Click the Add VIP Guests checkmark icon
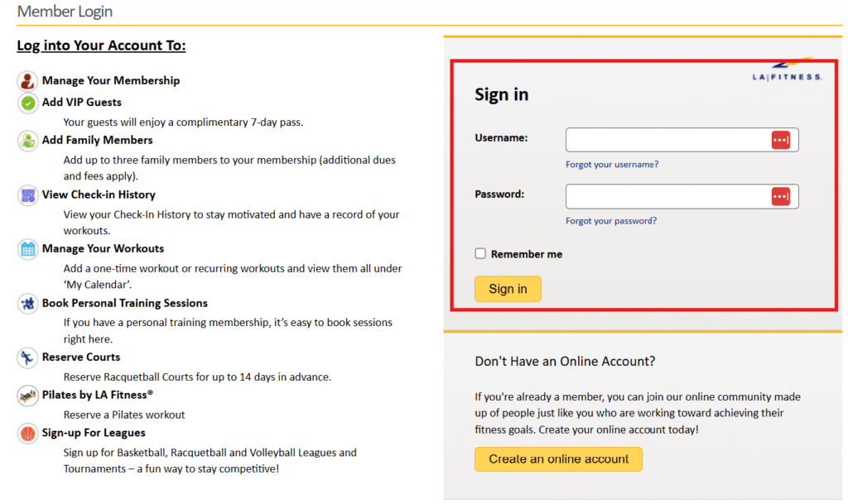The height and width of the screenshot is (504, 848). pos(28,103)
